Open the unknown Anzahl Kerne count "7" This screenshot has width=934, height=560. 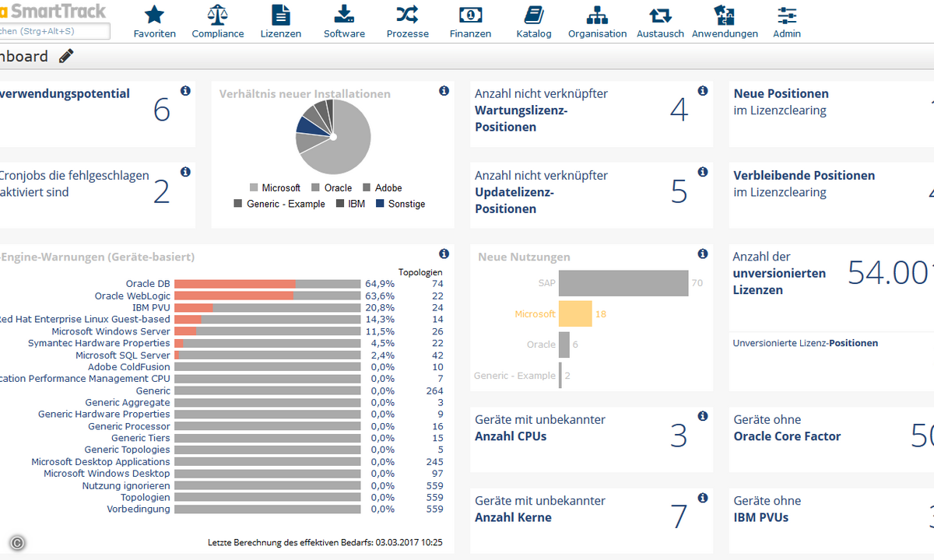(679, 516)
